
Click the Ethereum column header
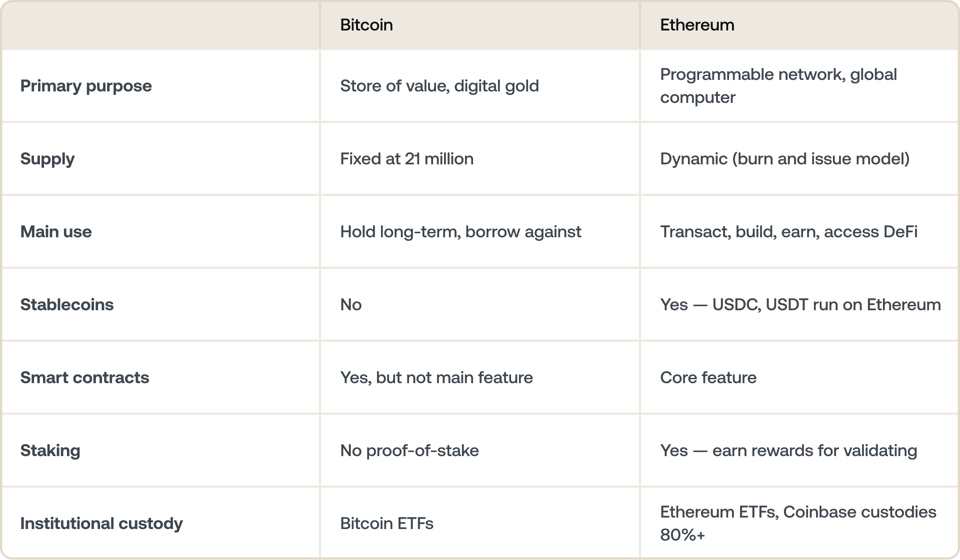[x=697, y=25]
